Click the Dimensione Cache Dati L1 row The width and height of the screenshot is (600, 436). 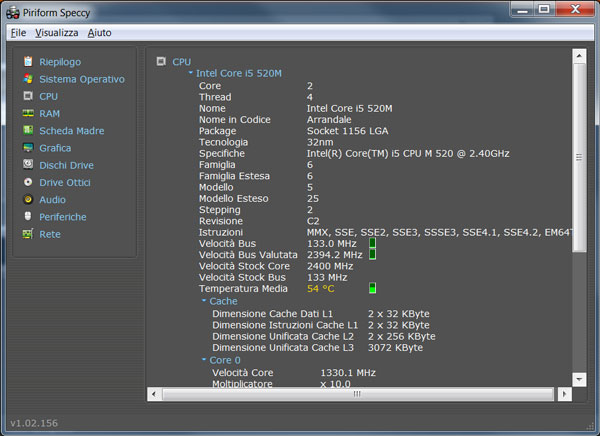click(321, 314)
